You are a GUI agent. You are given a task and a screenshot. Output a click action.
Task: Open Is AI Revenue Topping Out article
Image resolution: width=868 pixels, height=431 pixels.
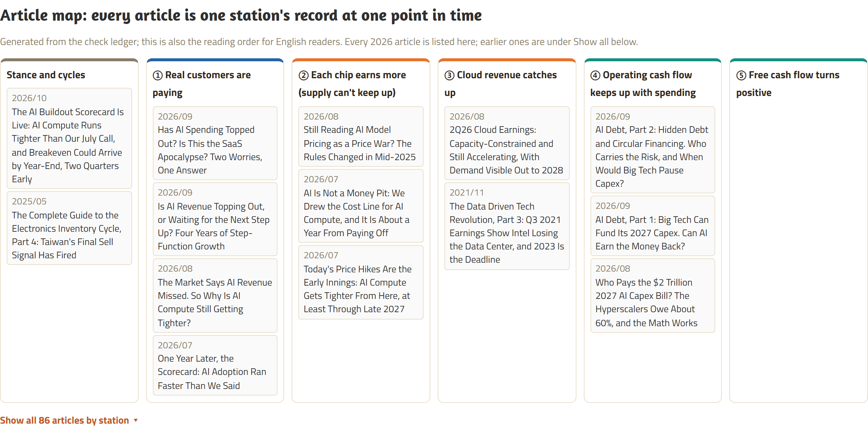(x=215, y=219)
